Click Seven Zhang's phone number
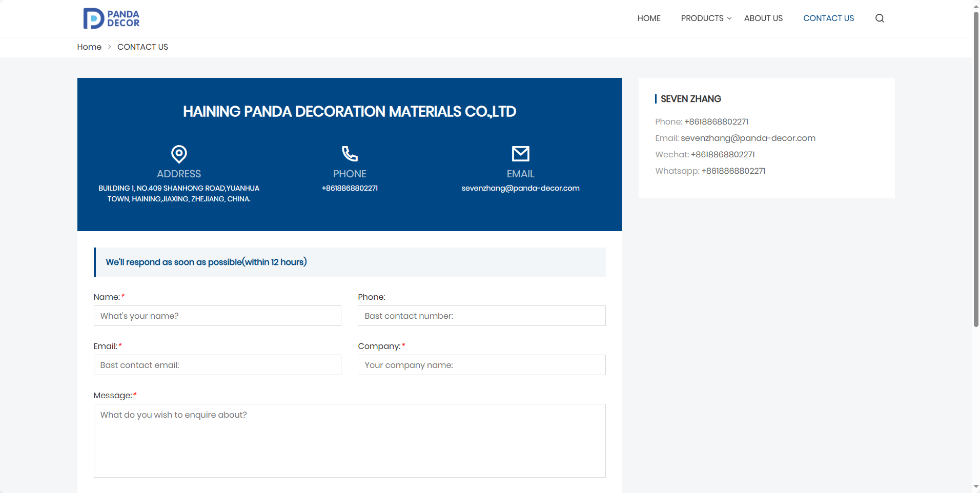This screenshot has height=493, width=980. (x=716, y=122)
